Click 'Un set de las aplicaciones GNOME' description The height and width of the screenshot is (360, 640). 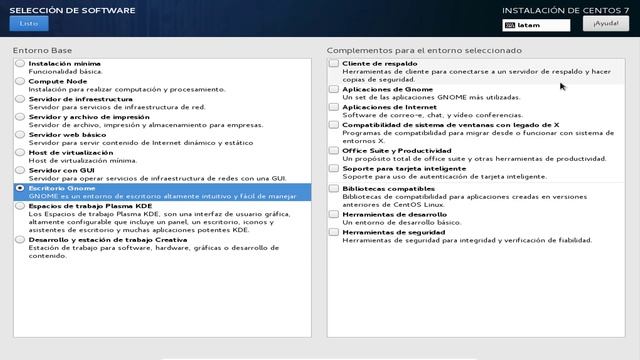(x=431, y=98)
